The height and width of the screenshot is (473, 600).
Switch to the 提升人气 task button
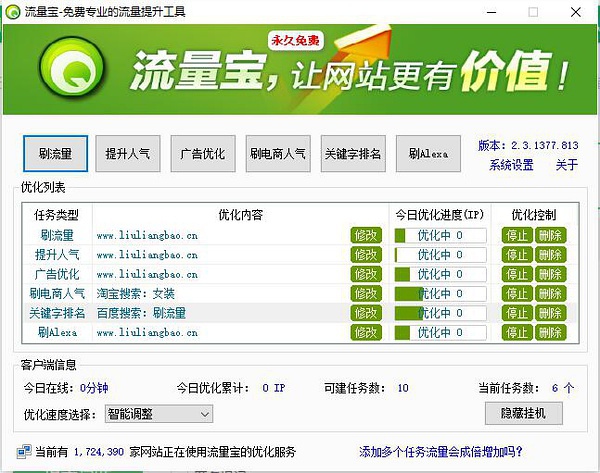[x=128, y=154]
